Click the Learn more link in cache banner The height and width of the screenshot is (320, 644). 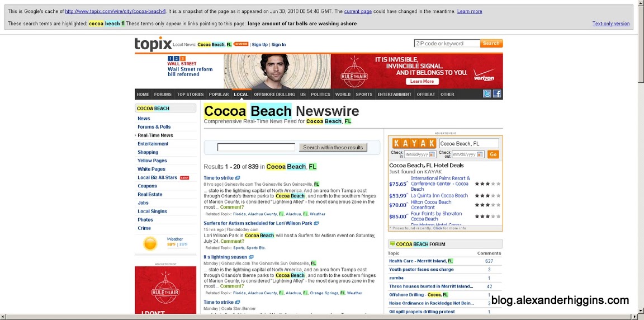coord(470,12)
